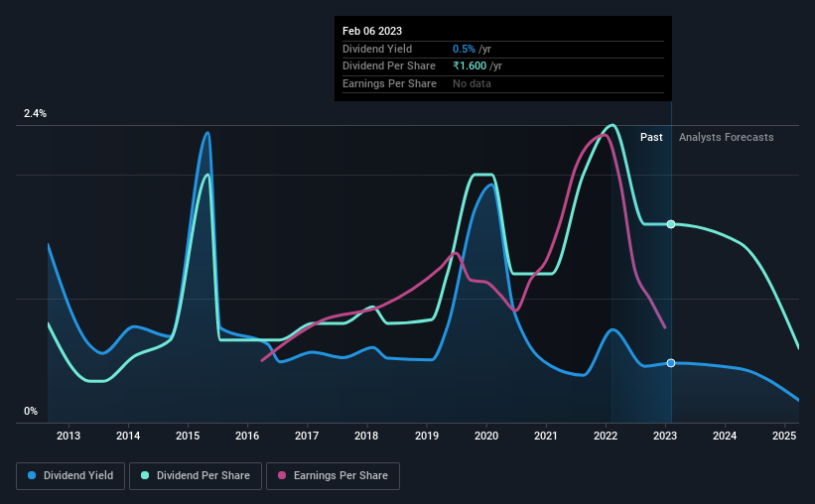Click the 2015 x-axis label
815x504 pixels.
tap(188, 436)
